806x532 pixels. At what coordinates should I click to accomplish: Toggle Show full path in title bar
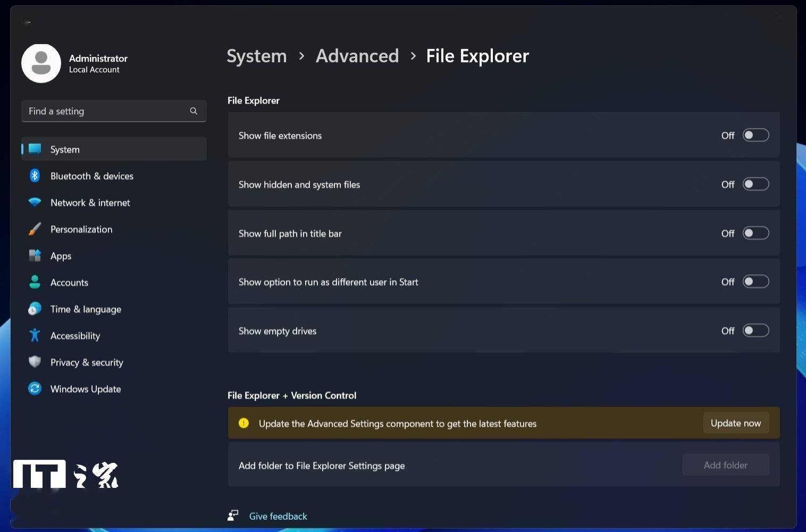[x=755, y=233]
